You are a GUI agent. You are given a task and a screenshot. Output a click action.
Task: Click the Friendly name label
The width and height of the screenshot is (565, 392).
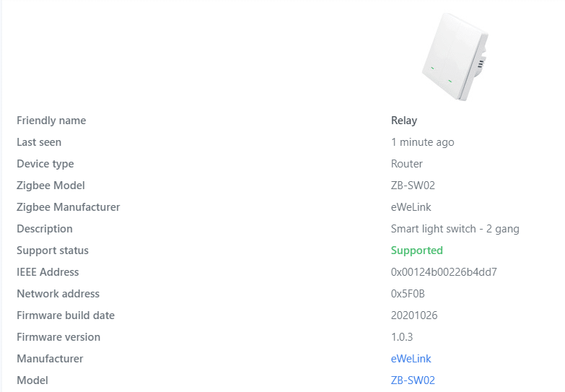coord(51,121)
